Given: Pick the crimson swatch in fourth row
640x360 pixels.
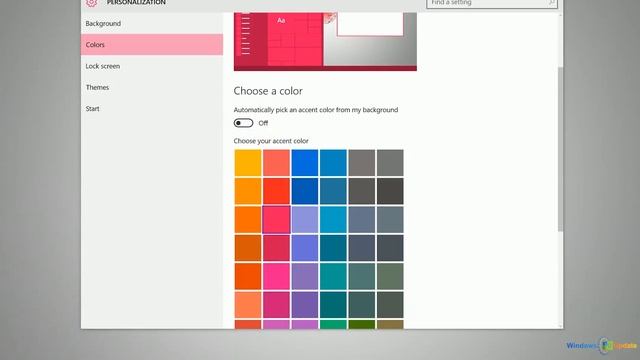Looking at the screenshot, I should pyautogui.click(x=276, y=248).
